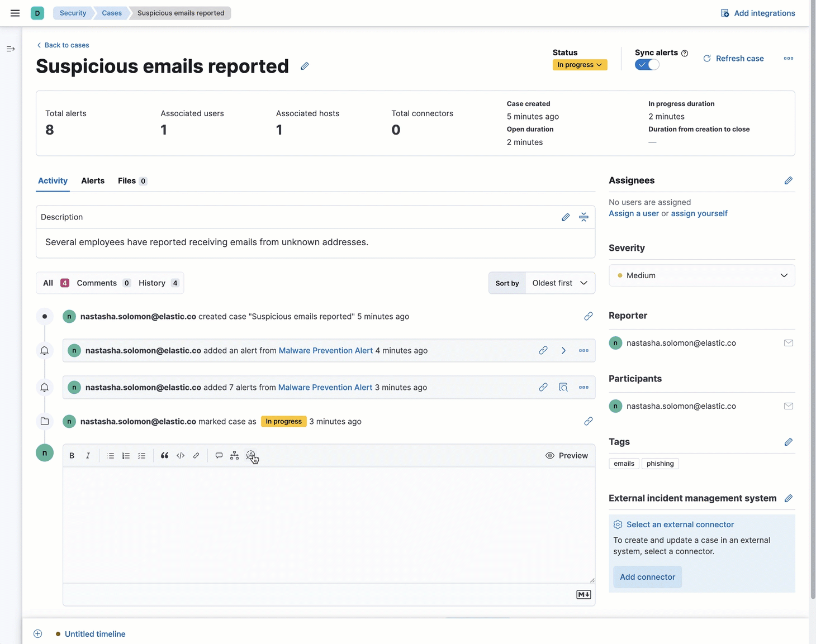Image resolution: width=816 pixels, height=644 pixels.
Task: Insert a code block in the comment editor
Action: pyautogui.click(x=180, y=455)
